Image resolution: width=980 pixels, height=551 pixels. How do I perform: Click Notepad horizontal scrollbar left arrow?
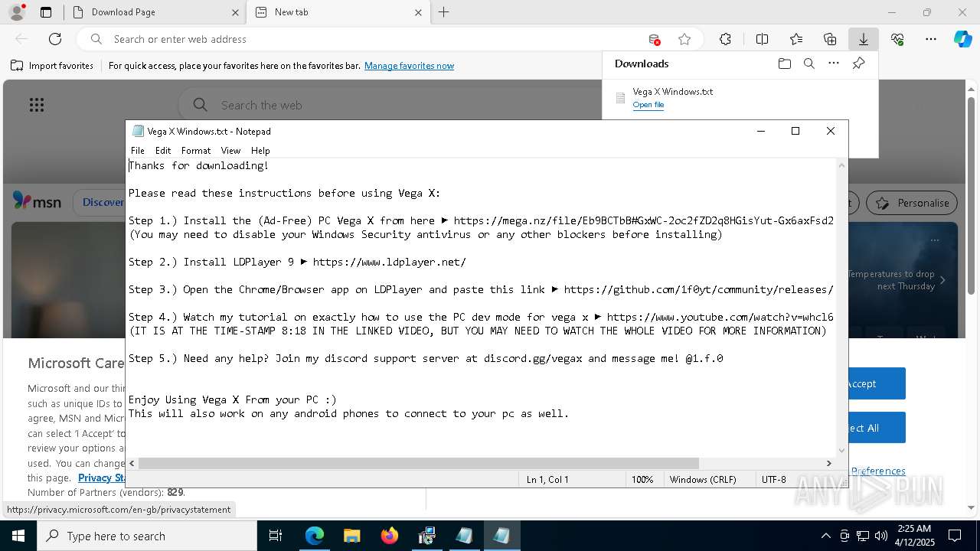pyautogui.click(x=132, y=463)
